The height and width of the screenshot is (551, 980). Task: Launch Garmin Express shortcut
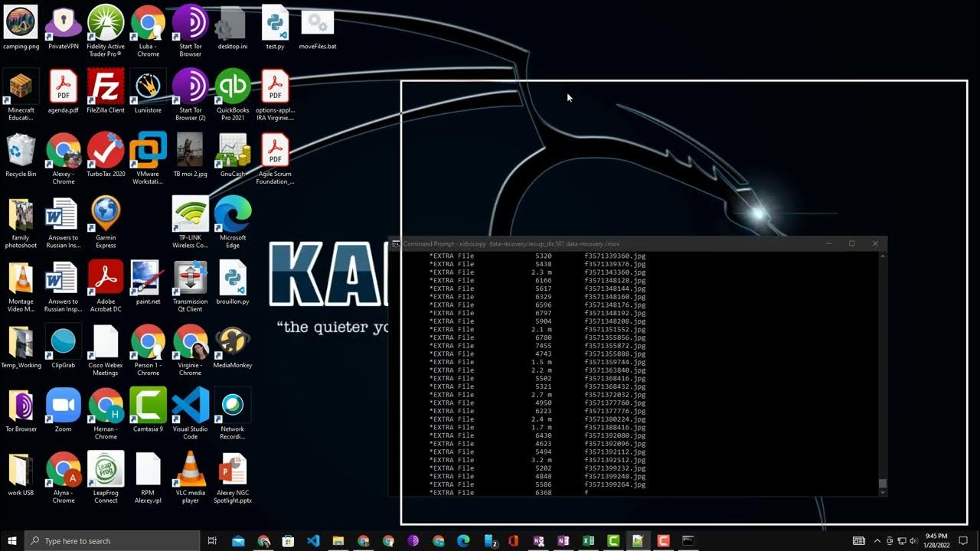tap(106, 223)
